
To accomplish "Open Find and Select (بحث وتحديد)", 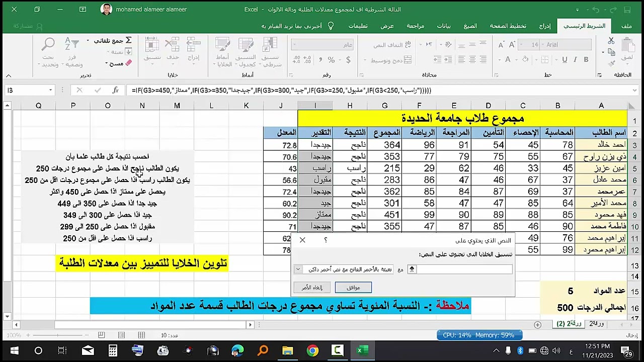I will pyautogui.click(x=49, y=52).
